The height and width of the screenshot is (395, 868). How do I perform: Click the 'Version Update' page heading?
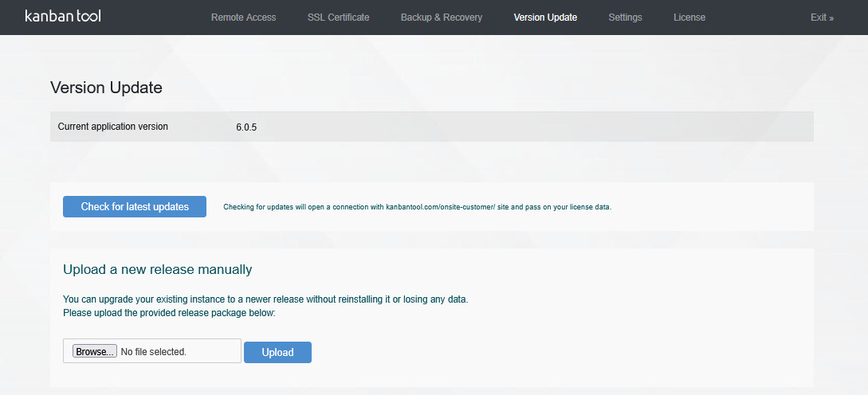click(106, 88)
